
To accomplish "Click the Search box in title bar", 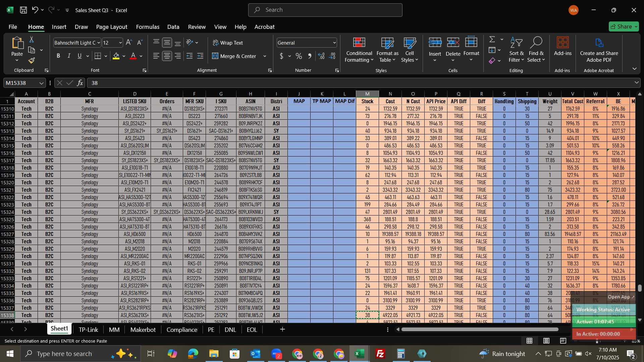I will click(x=325, y=10).
